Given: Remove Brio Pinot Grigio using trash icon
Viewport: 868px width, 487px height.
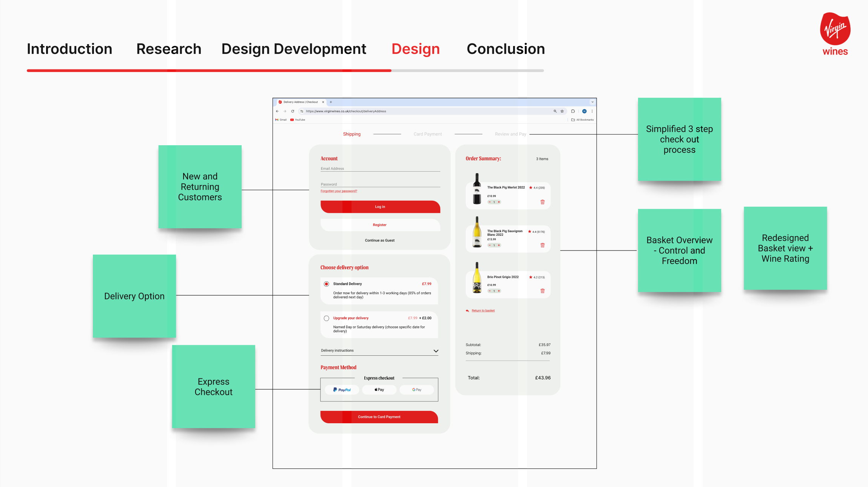Looking at the screenshot, I should pos(543,291).
